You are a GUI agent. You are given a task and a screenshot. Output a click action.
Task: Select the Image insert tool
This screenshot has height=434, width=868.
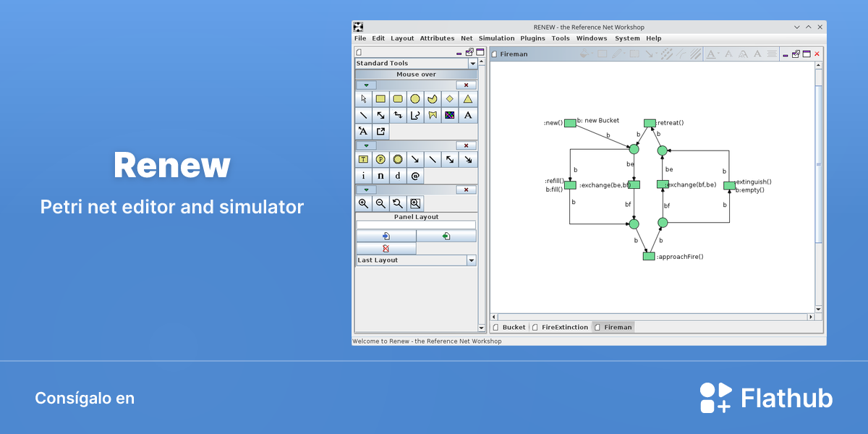pos(450,115)
